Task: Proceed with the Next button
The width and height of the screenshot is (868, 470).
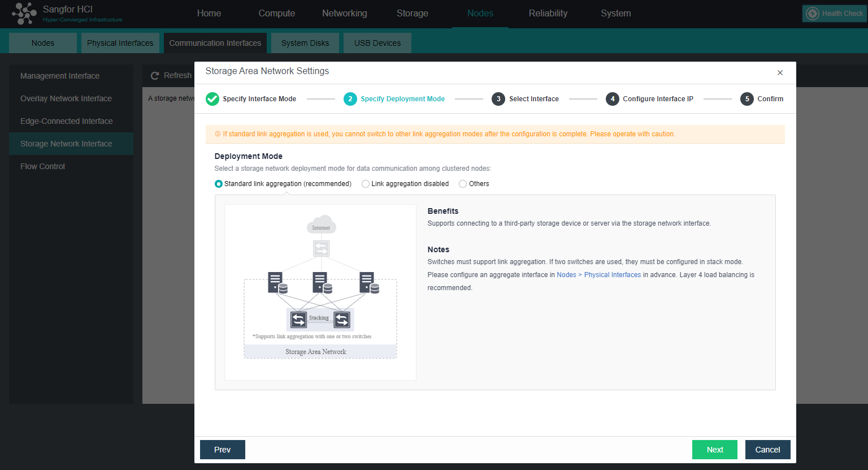Action: 714,449
